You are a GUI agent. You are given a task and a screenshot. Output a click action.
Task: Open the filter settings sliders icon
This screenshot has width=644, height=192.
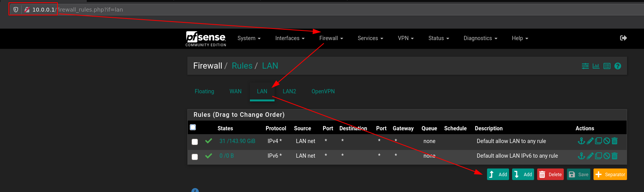coord(585,66)
